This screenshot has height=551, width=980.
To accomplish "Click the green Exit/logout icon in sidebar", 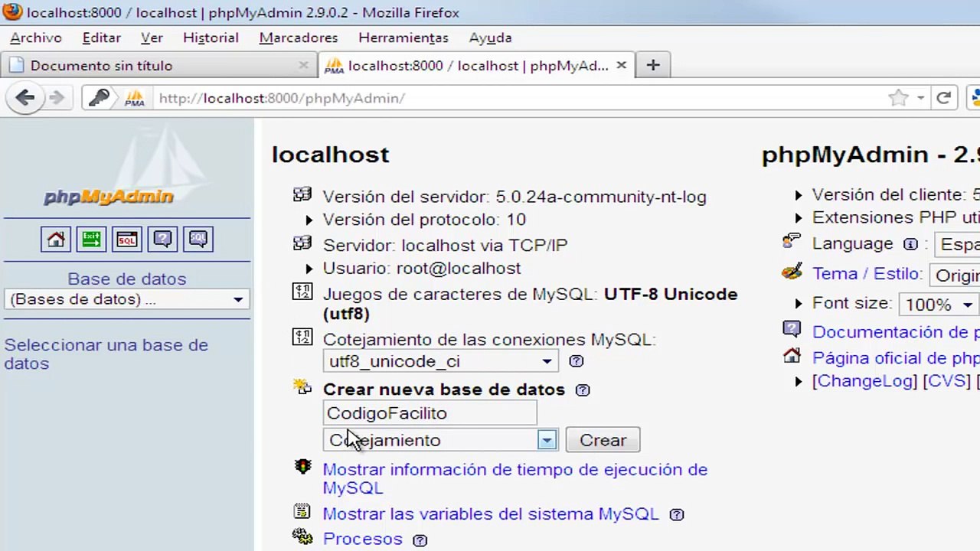I will pos(91,240).
